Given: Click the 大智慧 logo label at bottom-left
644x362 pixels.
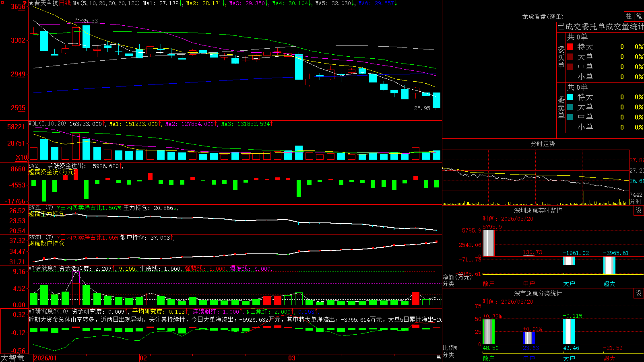Looking at the screenshot, I should pos(12,358).
